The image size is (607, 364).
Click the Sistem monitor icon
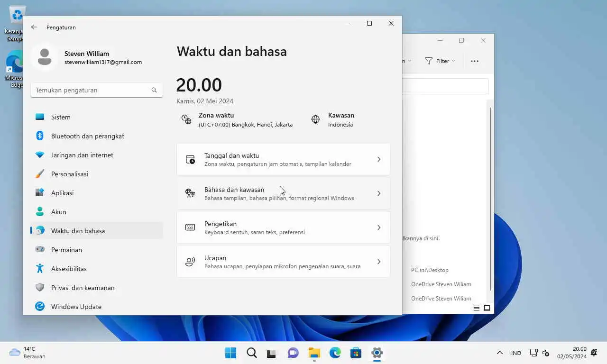(x=40, y=117)
